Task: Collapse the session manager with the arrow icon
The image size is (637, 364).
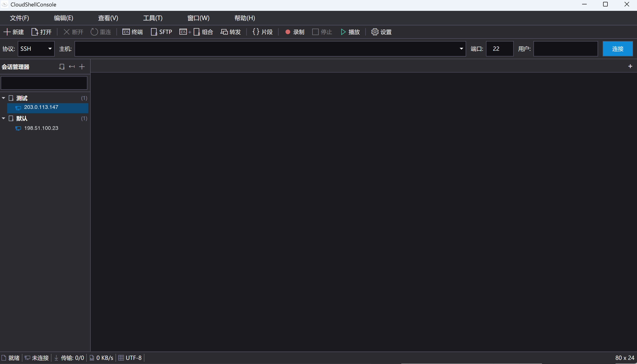Action: pos(72,67)
